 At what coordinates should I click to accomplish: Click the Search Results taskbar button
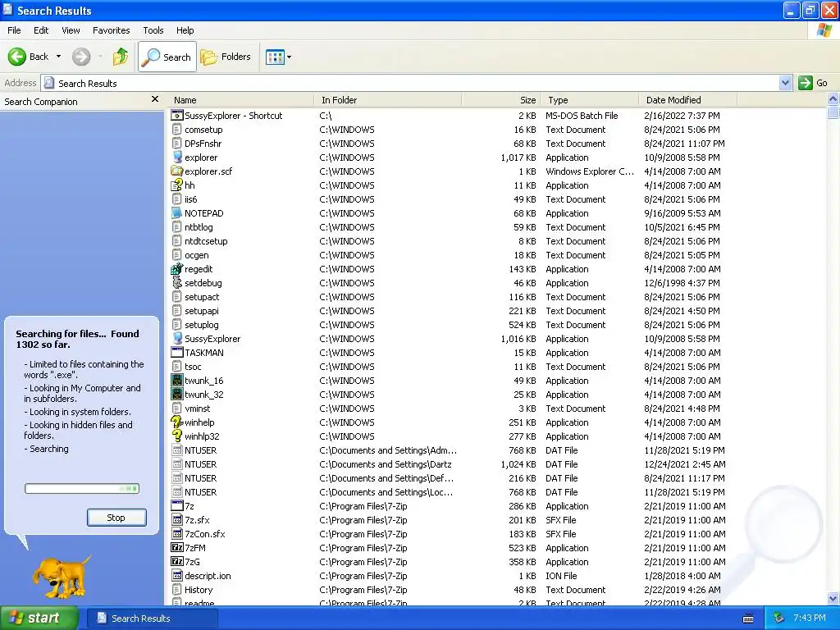(x=152, y=619)
